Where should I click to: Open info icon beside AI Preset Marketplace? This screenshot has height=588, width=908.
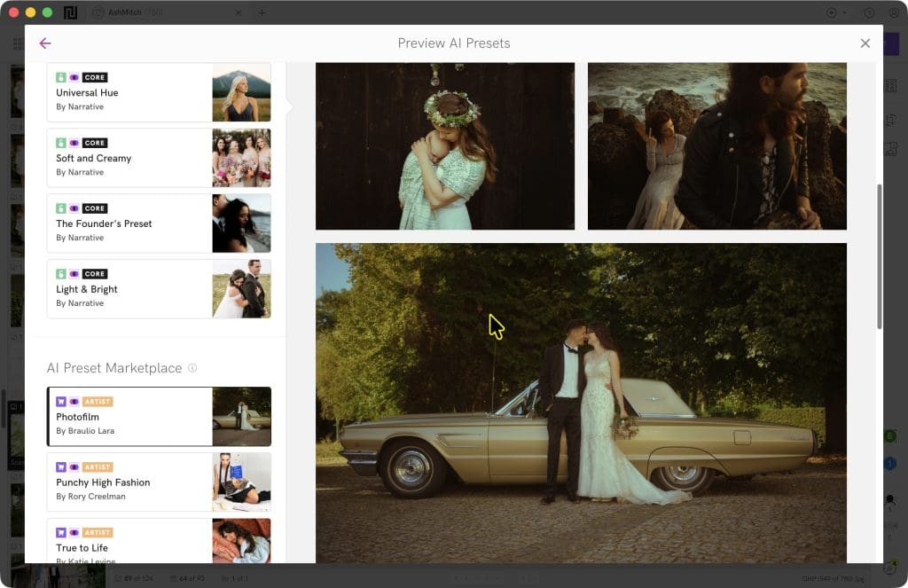pos(192,368)
